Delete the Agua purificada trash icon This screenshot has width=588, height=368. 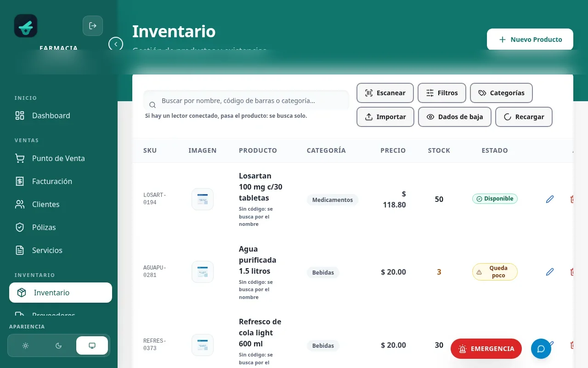point(572,272)
